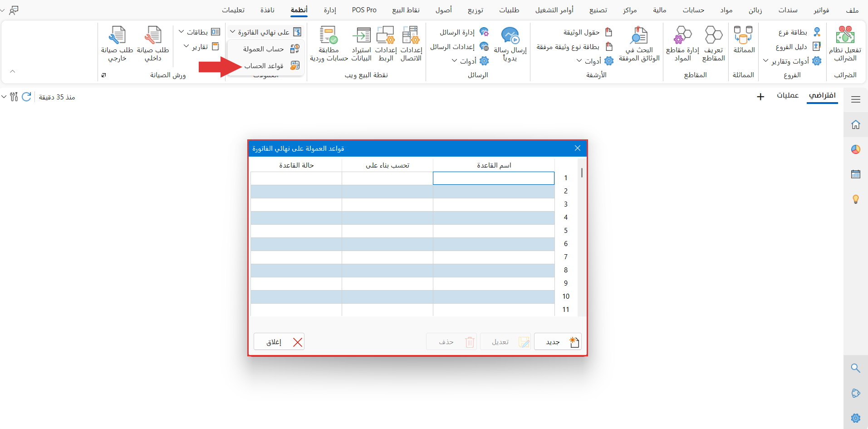Click the المماثلة ribbon icon

point(744,39)
